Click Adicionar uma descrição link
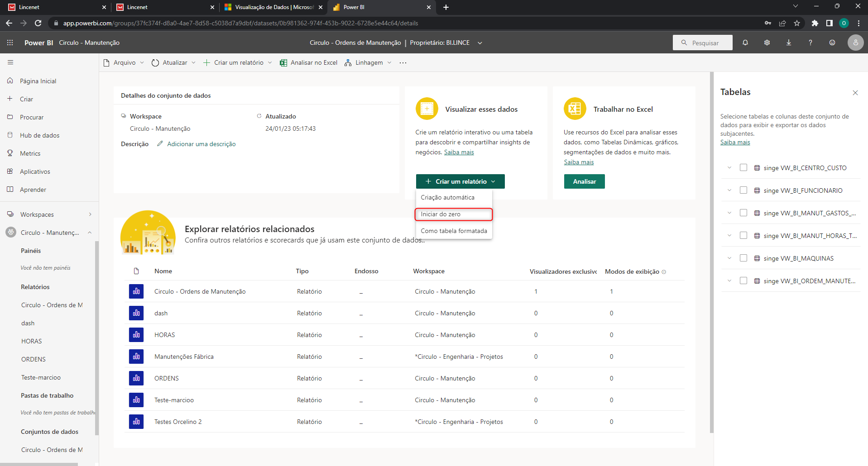Viewport: 868px width, 466px height. pyautogui.click(x=201, y=144)
